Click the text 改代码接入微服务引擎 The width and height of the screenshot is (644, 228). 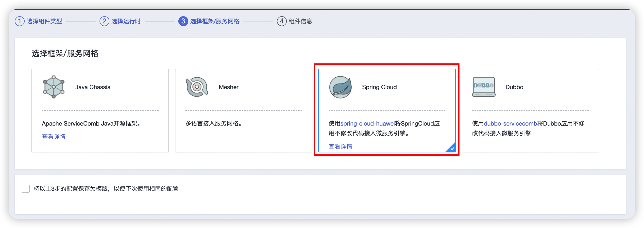[502, 133]
